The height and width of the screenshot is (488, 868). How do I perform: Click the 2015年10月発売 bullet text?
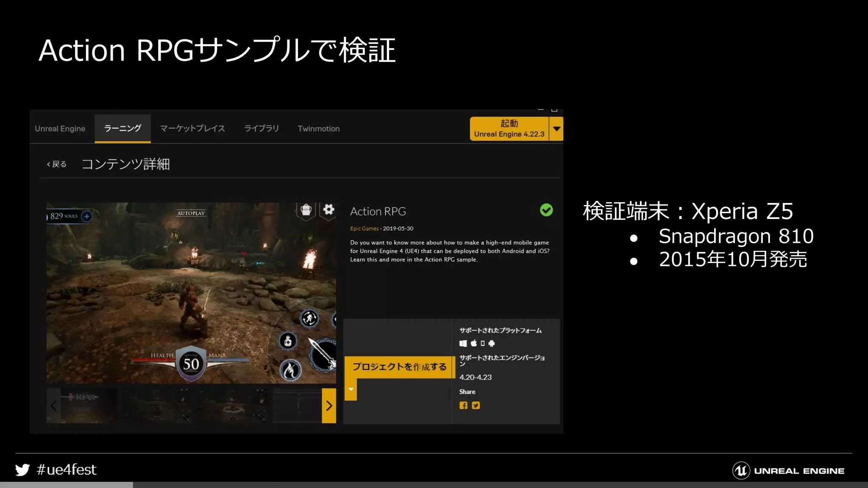coord(733,259)
